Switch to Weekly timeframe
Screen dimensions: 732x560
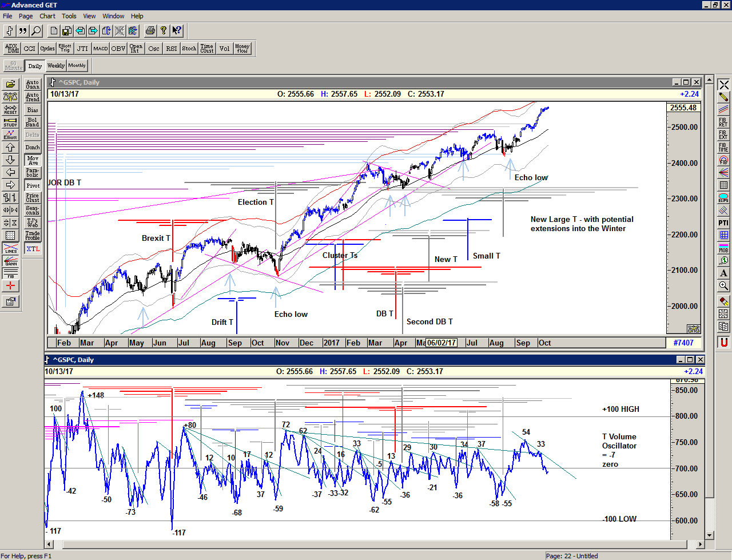(x=55, y=66)
